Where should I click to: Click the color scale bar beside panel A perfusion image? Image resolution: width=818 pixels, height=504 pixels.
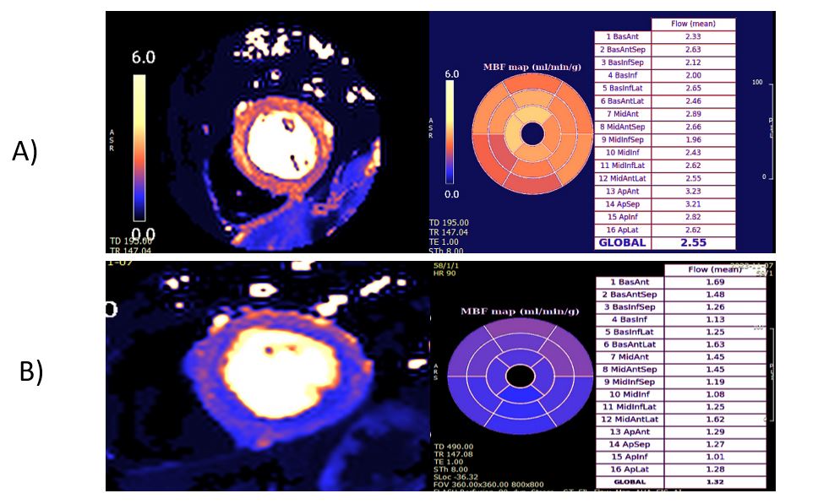click(x=139, y=147)
